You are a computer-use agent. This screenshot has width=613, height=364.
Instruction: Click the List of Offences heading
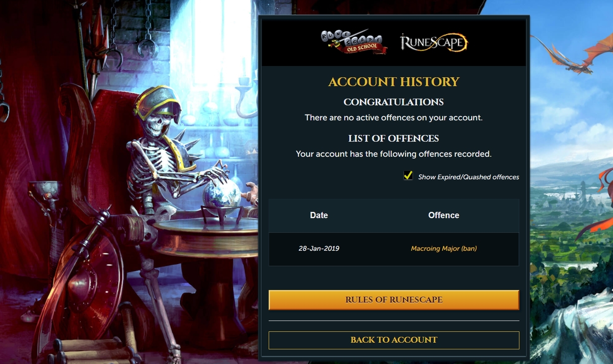394,138
